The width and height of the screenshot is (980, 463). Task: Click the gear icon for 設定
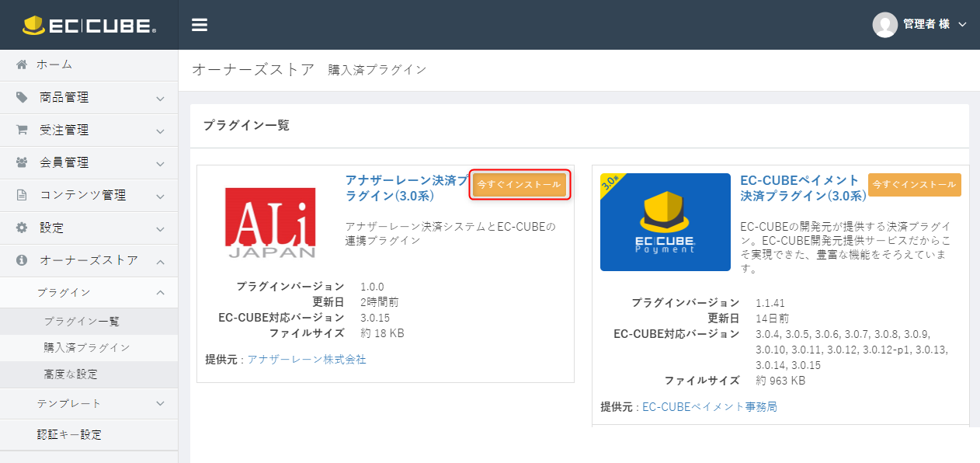coord(22,228)
